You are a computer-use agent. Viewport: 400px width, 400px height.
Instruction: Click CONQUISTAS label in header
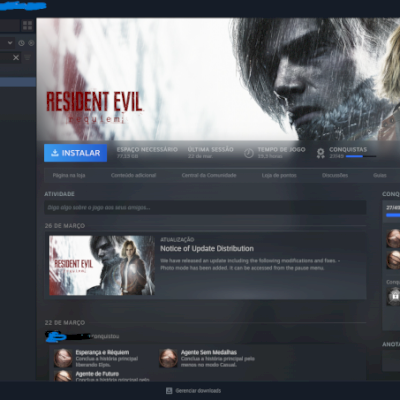(x=348, y=149)
